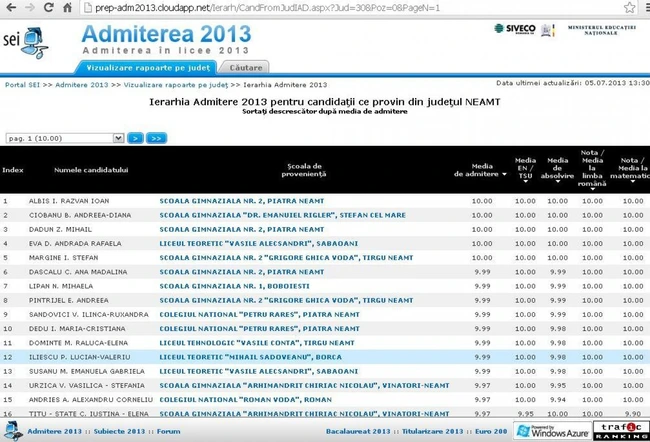Sort by Media de absolvire column
The height and width of the screenshot is (442, 650).
[558, 170]
